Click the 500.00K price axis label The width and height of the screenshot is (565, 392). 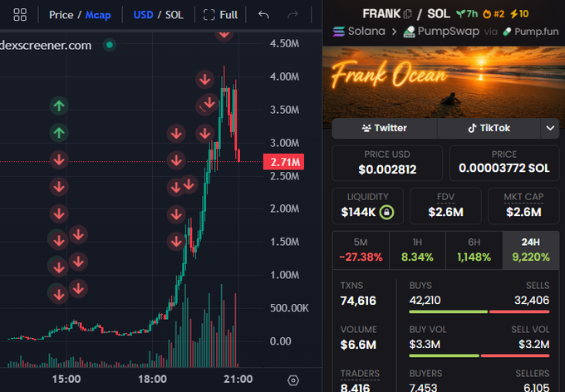point(289,308)
